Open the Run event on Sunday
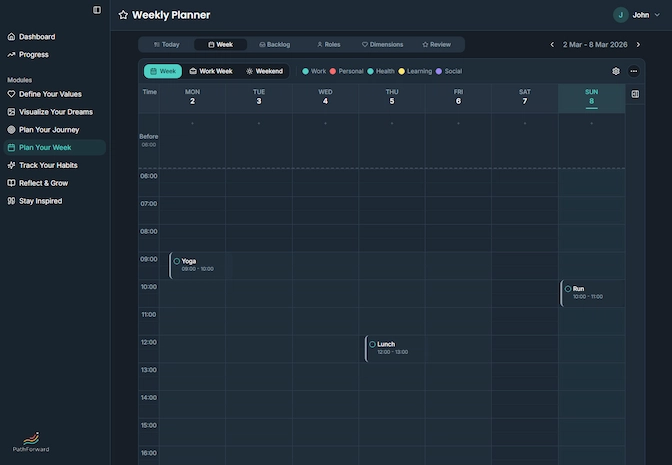 tap(592, 293)
